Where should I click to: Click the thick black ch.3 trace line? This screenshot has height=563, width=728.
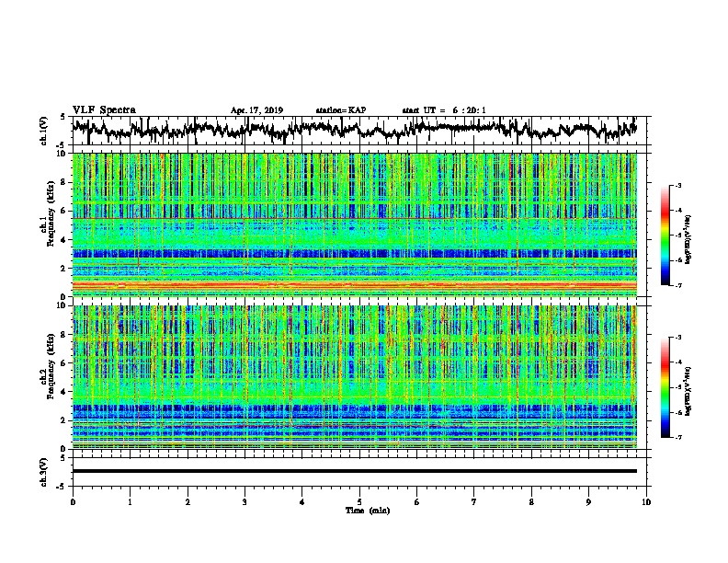pos(354,471)
